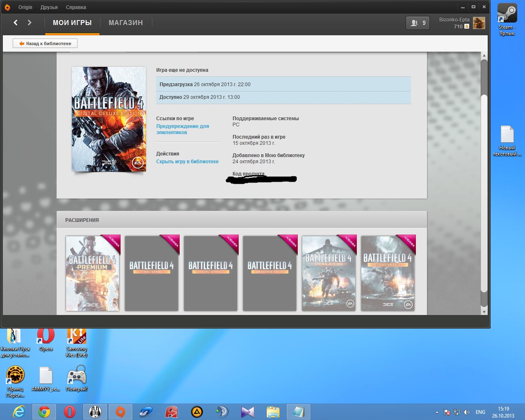The height and width of the screenshot is (420, 525).
Task: Click the scrollbar up arrow
Action: click(x=484, y=55)
